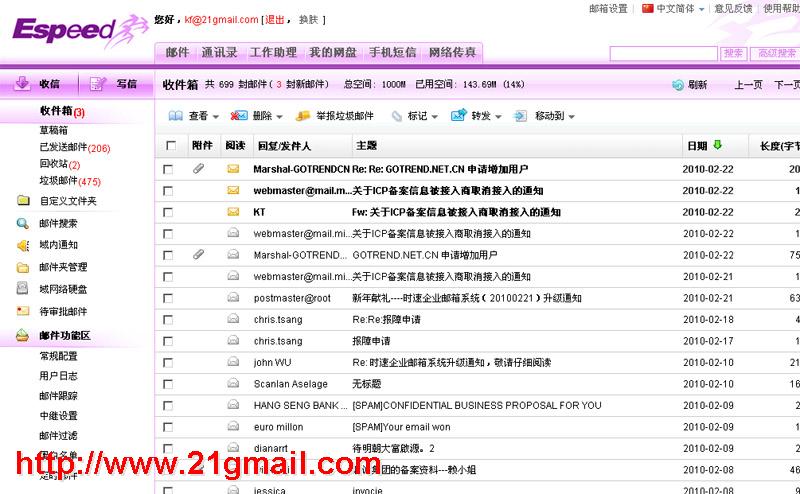Click the 收信 receive mail icon
This screenshot has width=800, height=494.
click(x=21, y=84)
